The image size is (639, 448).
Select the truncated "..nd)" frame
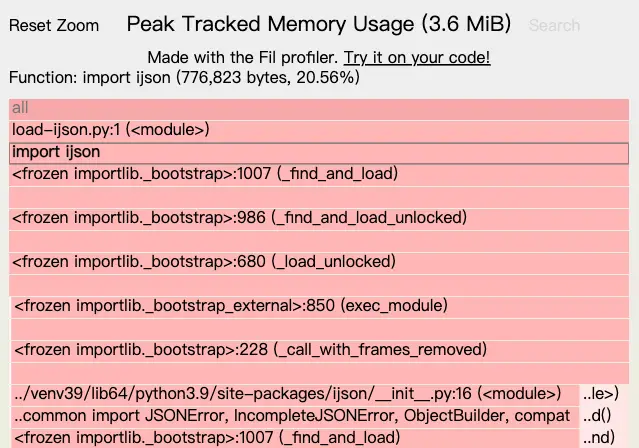tap(604, 439)
